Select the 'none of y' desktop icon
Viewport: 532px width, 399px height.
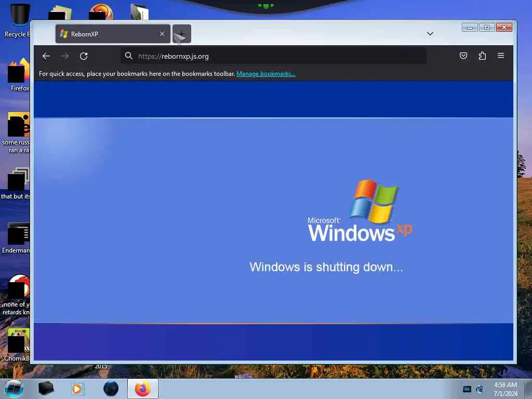coord(16,295)
